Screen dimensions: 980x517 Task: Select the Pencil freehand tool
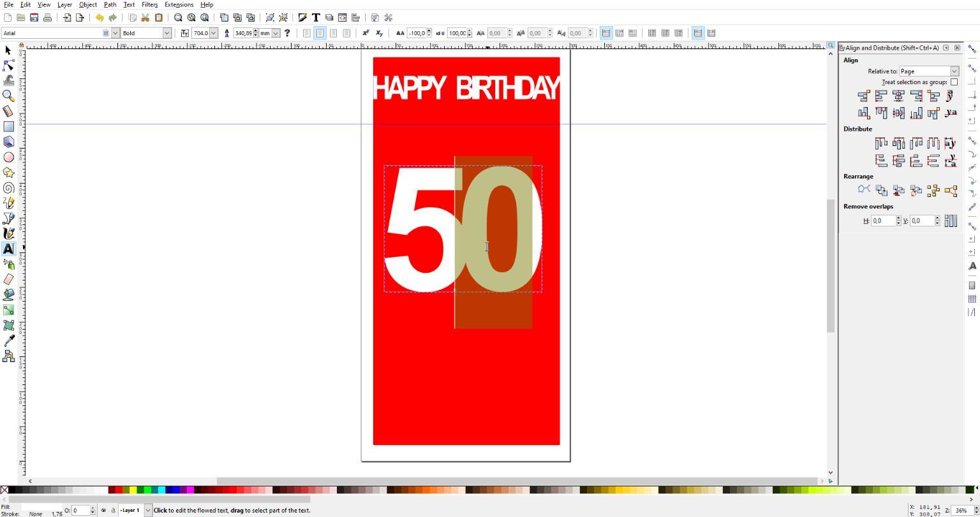(8, 203)
